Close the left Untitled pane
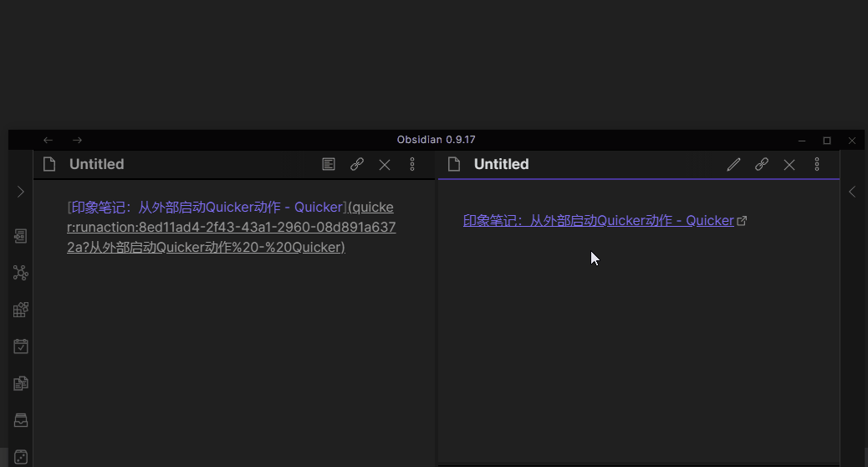The width and height of the screenshot is (868, 467). [385, 165]
